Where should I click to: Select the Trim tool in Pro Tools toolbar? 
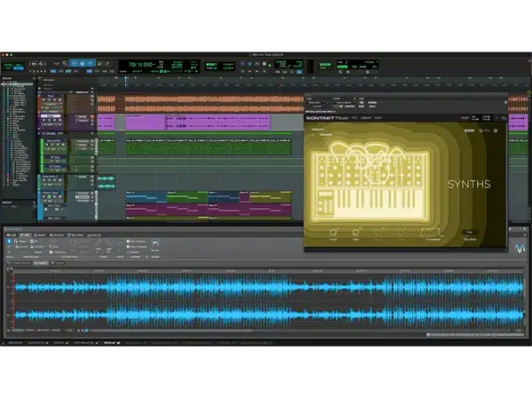point(74,64)
